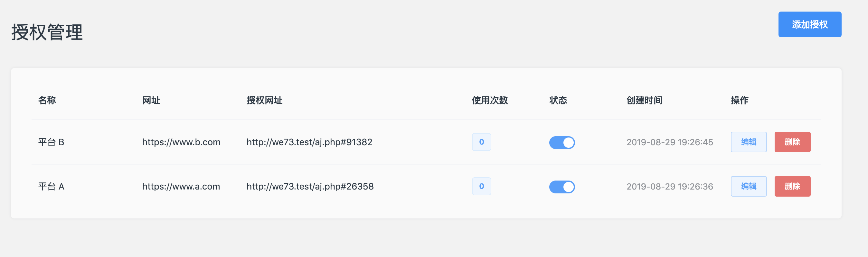Select the 平台 A name cell
The width and height of the screenshot is (868, 257).
(x=51, y=187)
